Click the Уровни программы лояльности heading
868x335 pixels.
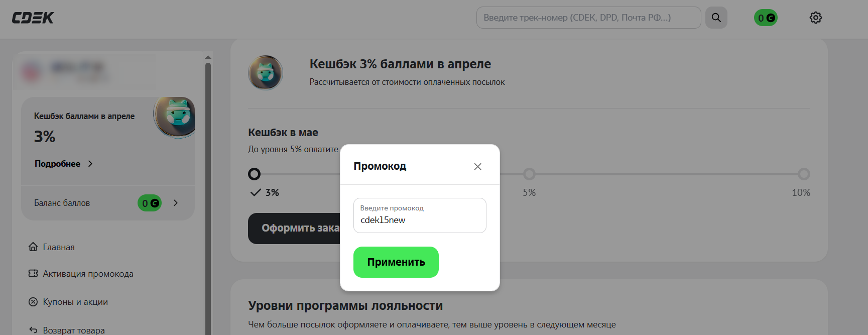tap(345, 306)
